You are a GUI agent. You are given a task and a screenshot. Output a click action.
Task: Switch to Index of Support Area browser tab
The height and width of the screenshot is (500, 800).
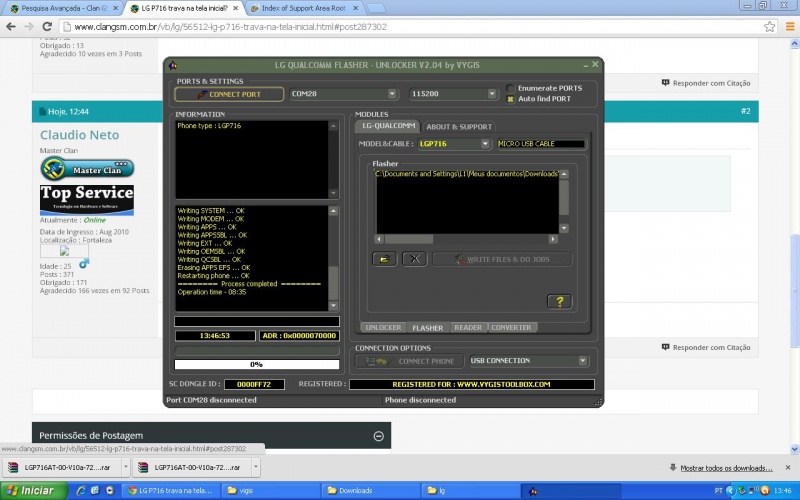pyautogui.click(x=304, y=8)
